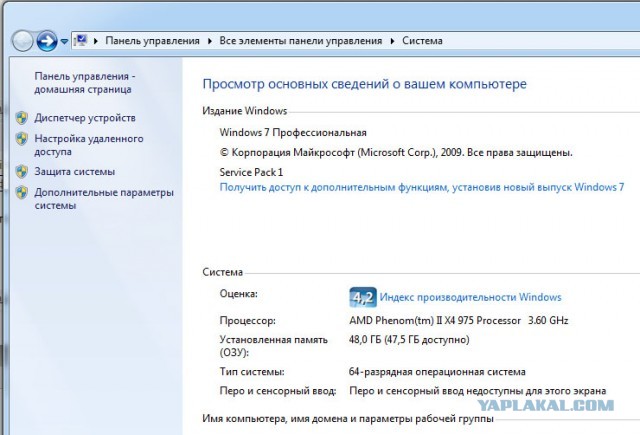Click the Windows 7 Профессиональная text
This screenshot has height=435, width=640.
pos(293,133)
